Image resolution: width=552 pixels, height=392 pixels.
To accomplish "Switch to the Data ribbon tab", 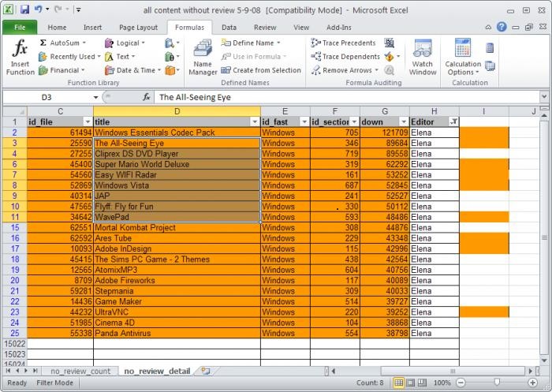I will (229, 28).
